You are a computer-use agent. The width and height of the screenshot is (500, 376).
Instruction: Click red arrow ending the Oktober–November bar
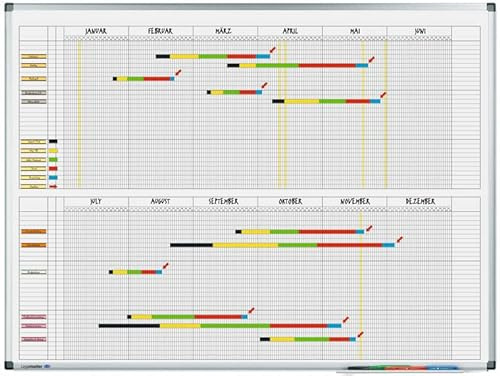[x=360, y=334]
